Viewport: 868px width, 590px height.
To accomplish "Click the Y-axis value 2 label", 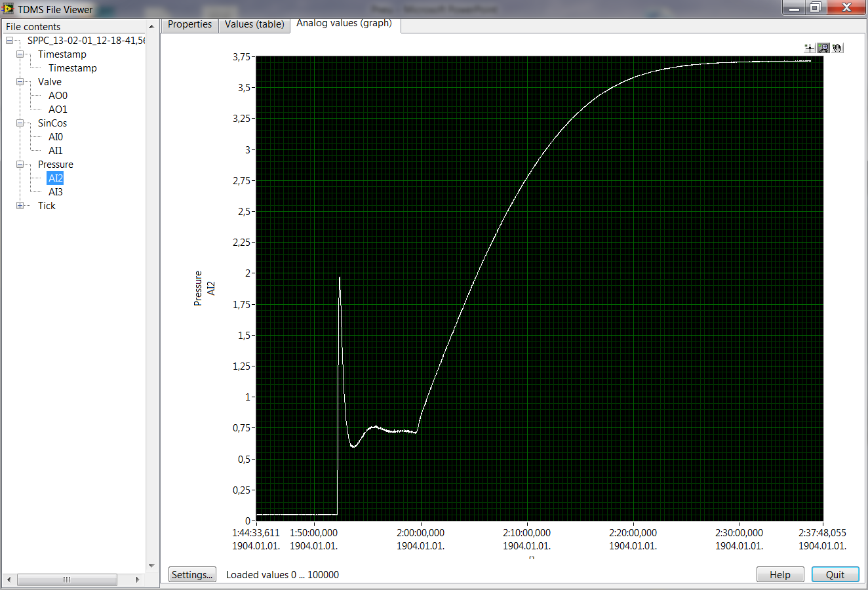I will click(248, 273).
